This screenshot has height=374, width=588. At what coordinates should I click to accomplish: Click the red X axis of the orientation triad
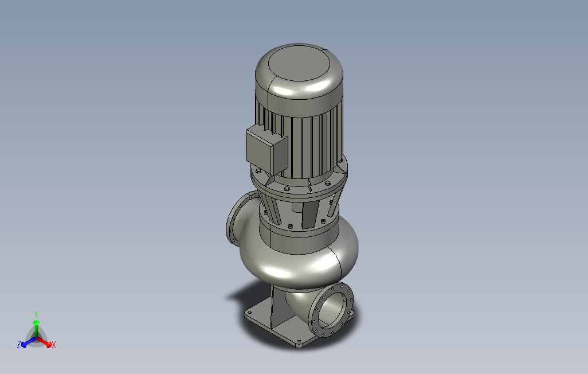[45, 342]
